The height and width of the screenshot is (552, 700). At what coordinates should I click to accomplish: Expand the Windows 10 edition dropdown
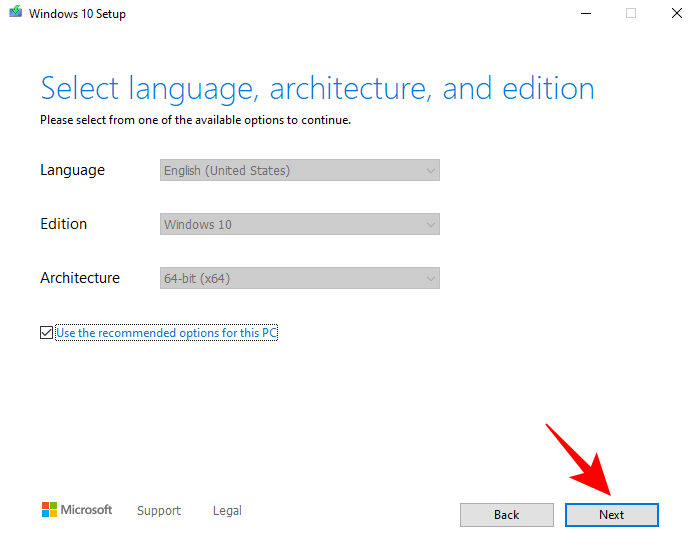[x=300, y=225]
